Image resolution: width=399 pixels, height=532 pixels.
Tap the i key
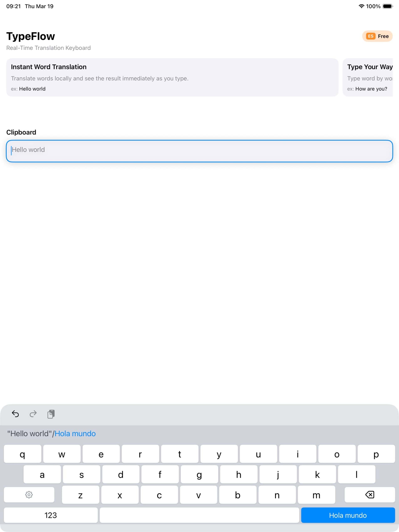click(x=298, y=454)
